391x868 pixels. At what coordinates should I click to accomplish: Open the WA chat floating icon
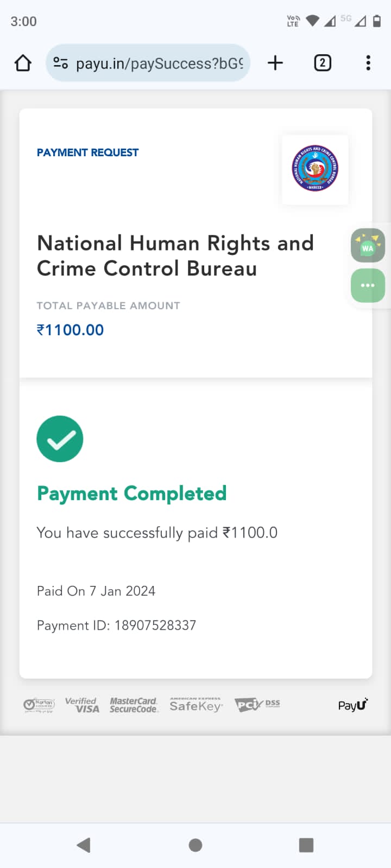(368, 246)
